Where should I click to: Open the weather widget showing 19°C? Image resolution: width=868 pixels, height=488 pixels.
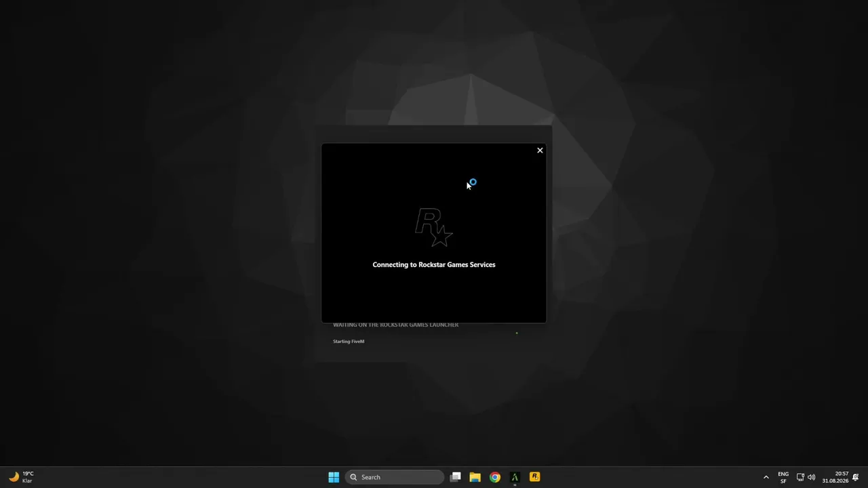pyautogui.click(x=21, y=477)
